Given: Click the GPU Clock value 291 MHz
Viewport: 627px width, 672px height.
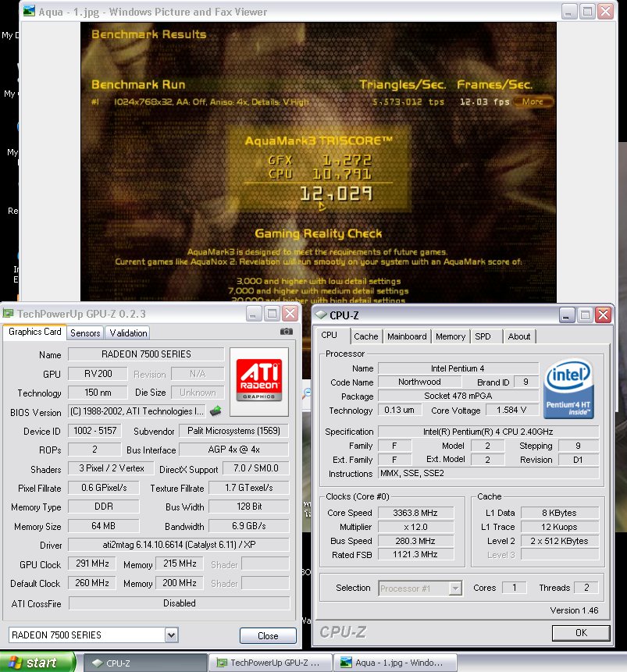Looking at the screenshot, I should point(92,564).
